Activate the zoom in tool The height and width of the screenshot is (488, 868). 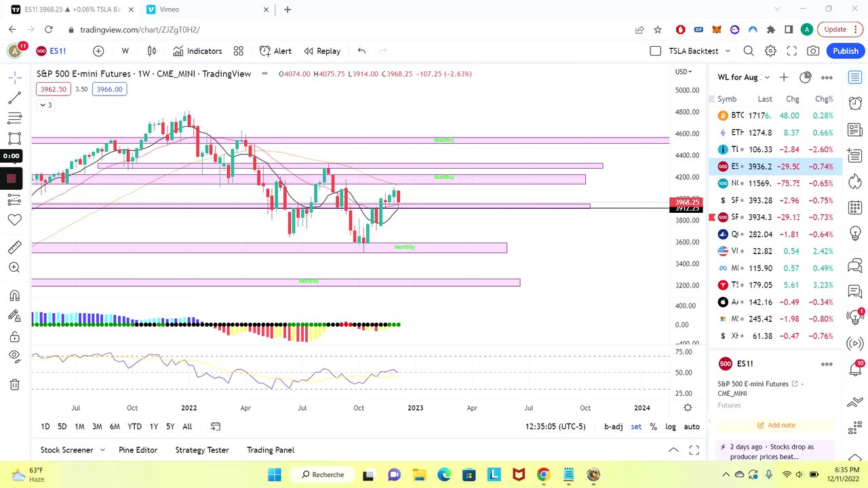tap(14, 268)
